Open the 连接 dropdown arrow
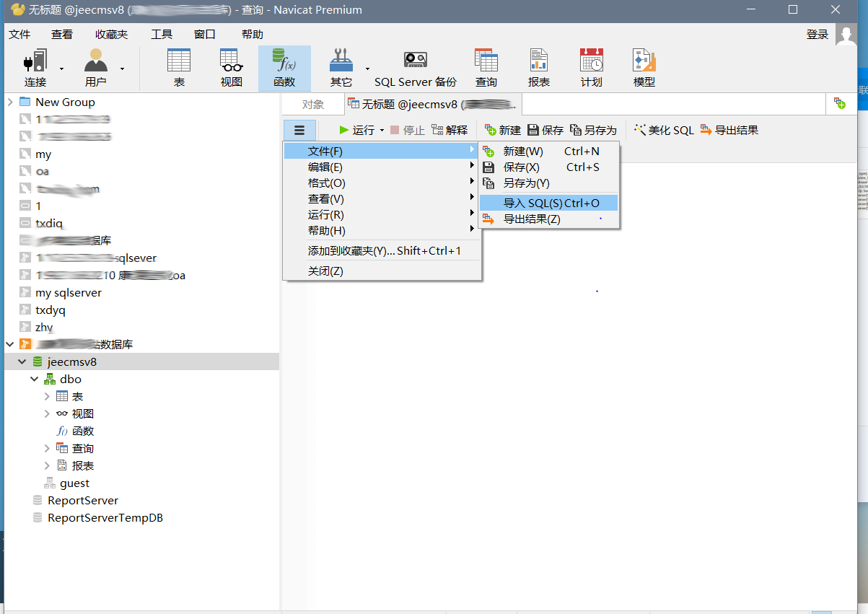 coord(61,69)
